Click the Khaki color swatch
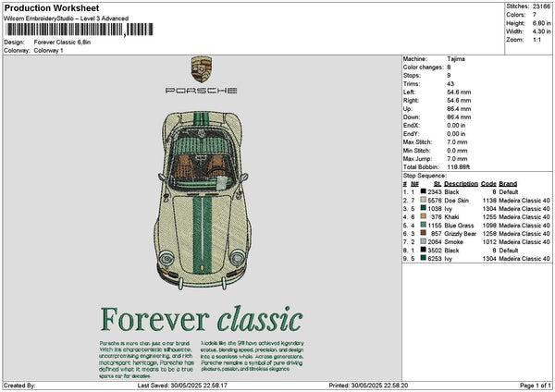The width and height of the screenshot is (555, 392). pos(423,216)
